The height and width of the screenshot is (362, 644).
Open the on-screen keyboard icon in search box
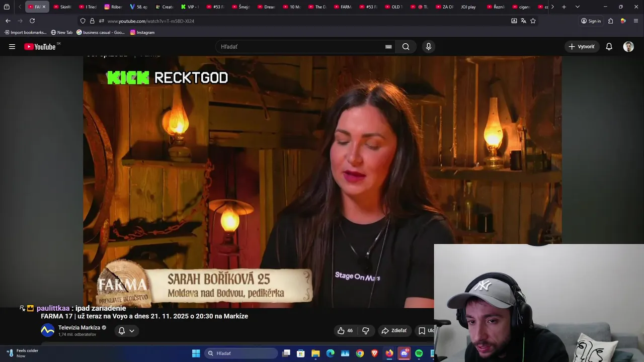tap(388, 47)
